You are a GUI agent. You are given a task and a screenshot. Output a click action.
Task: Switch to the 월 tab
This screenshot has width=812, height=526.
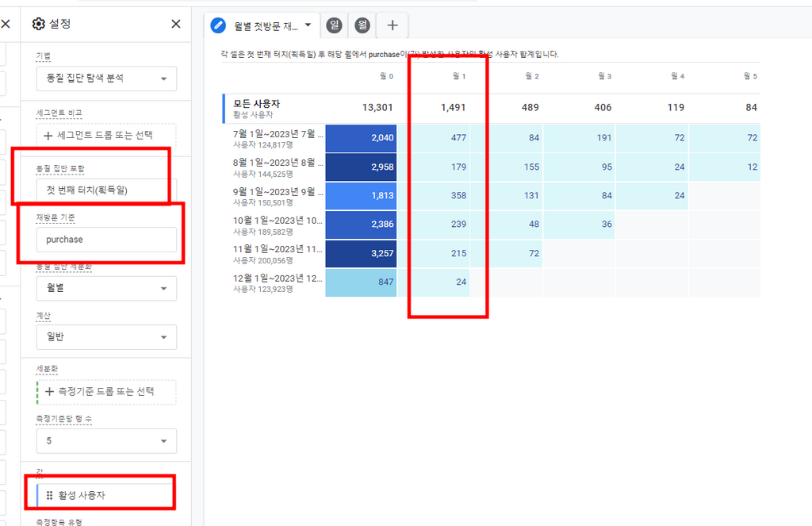pos(362,25)
